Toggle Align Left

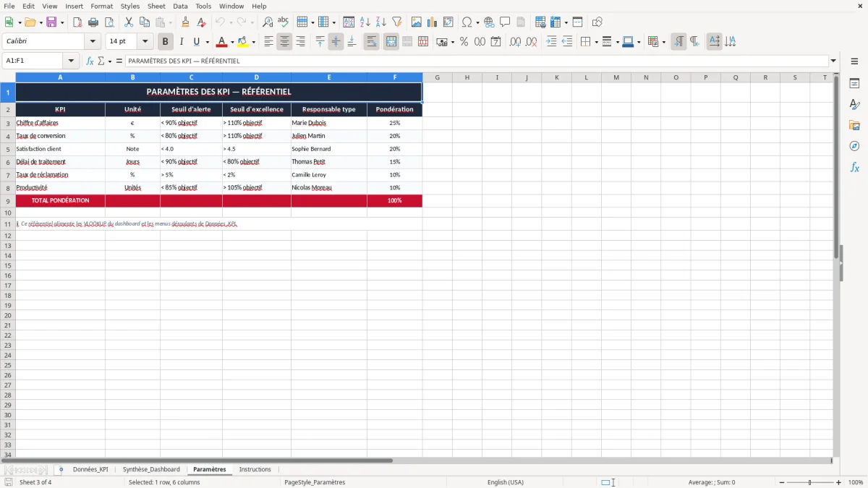(268, 42)
